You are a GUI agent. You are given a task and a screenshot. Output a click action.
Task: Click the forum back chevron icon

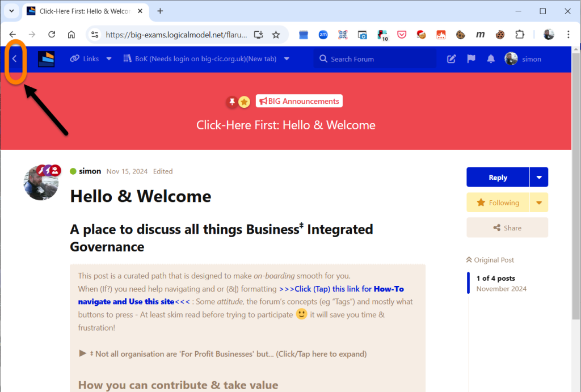pos(15,59)
